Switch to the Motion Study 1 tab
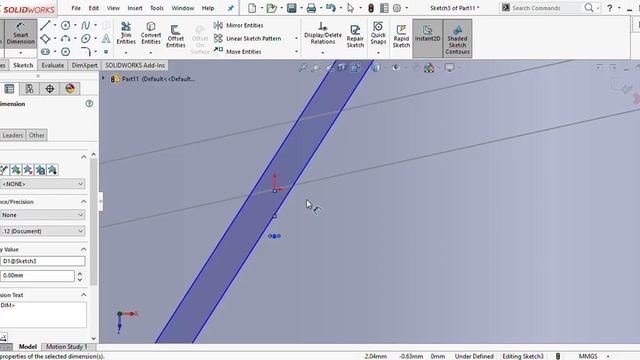 (x=67, y=347)
